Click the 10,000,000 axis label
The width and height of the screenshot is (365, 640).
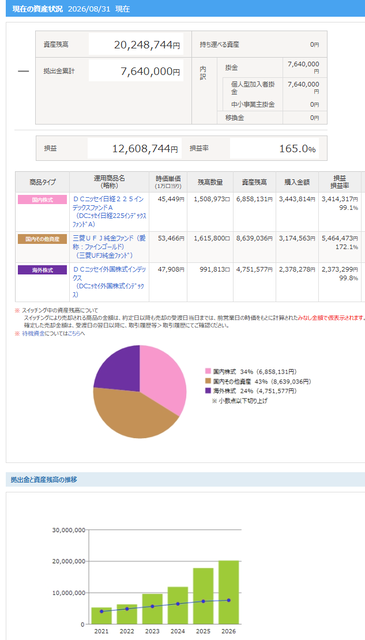pos(69,593)
